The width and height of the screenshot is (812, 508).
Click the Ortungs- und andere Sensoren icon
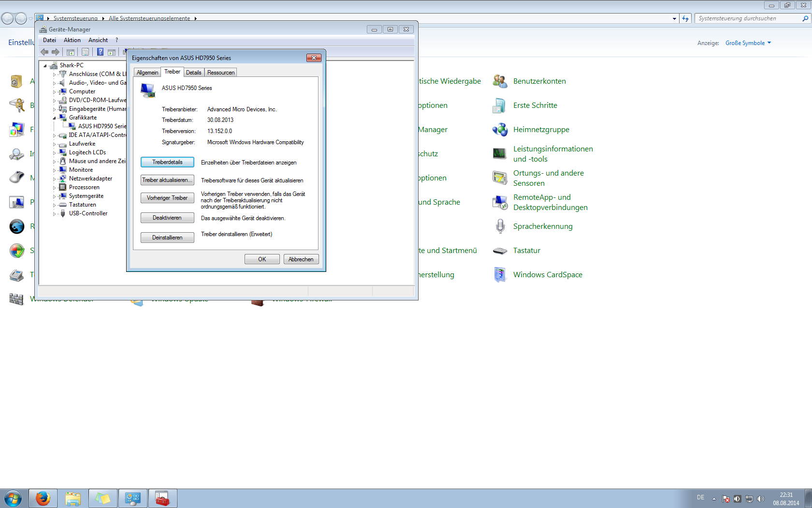tap(500, 178)
